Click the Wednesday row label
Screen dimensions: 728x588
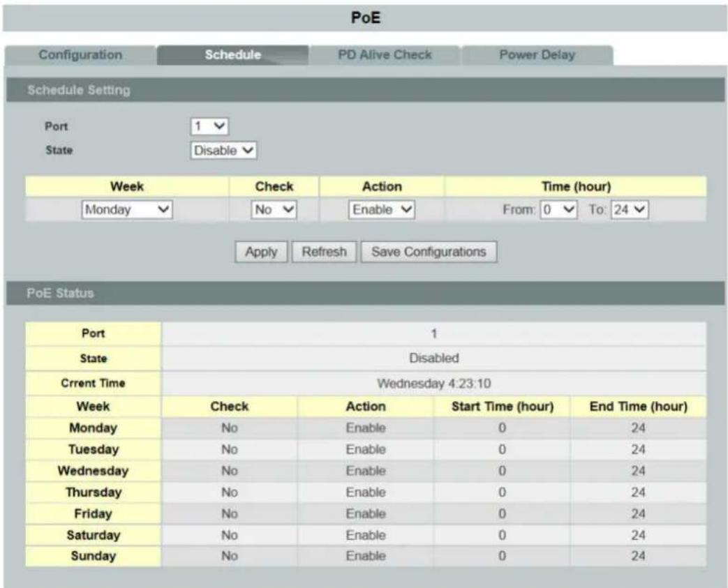[x=94, y=471]
